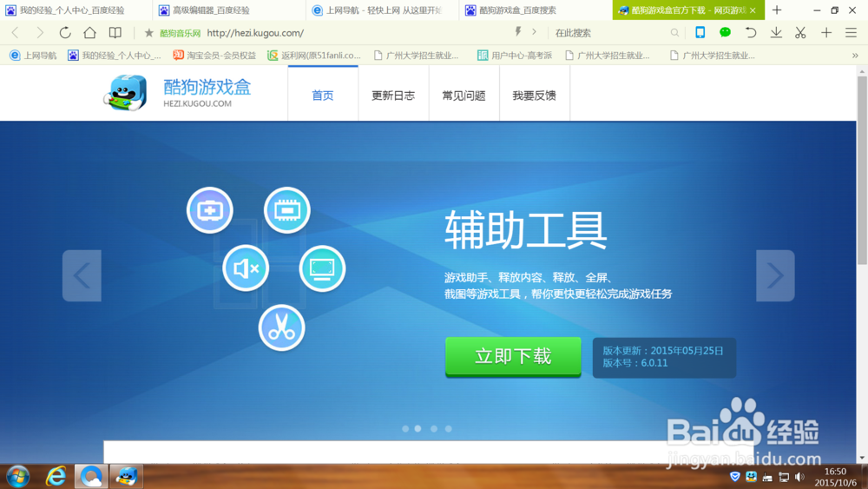Click the lightning speed mode icon
The width and height of the screenshot is (868, 489).
pyautogui.click(x=518, y=31)
